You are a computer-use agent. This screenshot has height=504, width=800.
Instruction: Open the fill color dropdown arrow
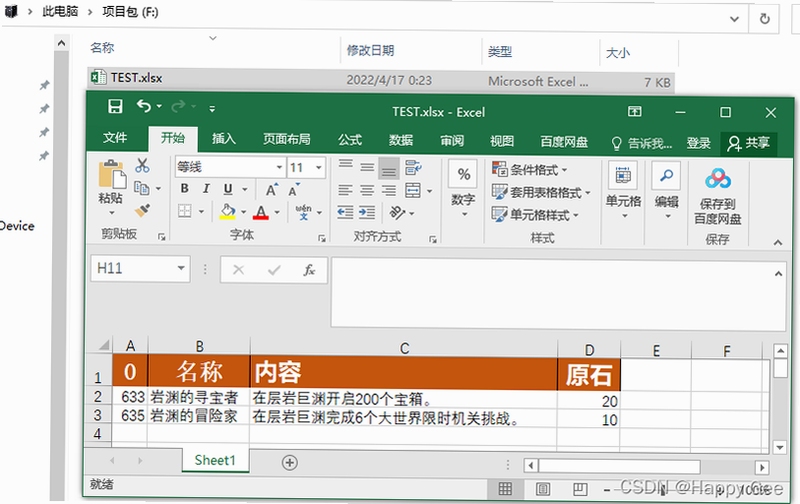point(243,212)
